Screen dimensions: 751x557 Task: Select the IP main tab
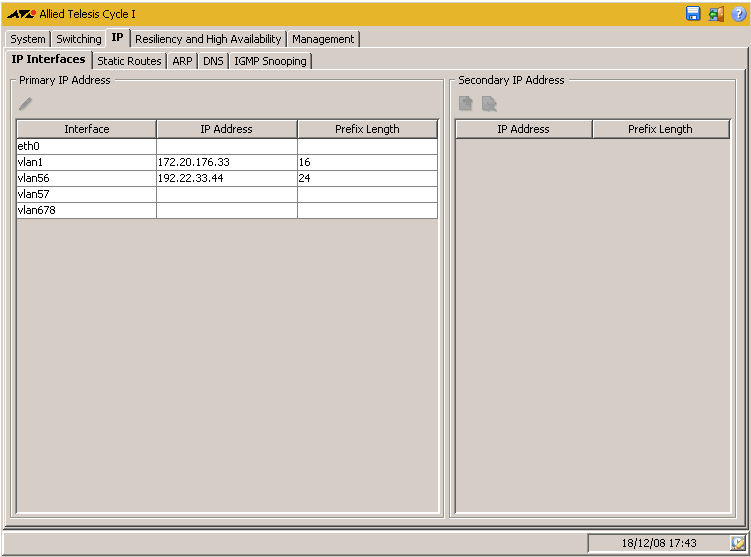click(x=117, y=38)
